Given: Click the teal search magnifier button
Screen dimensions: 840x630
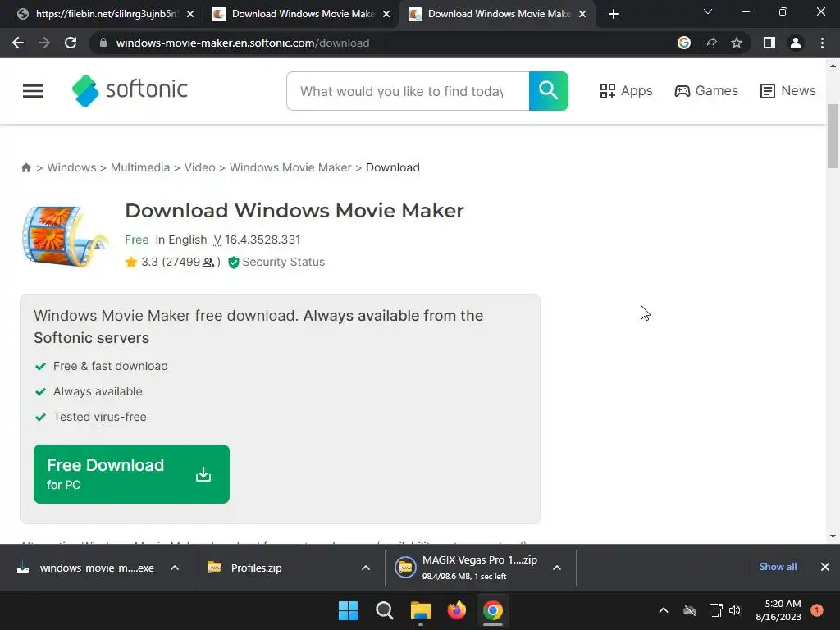Looking at the screenshot, I should point(548,91).
